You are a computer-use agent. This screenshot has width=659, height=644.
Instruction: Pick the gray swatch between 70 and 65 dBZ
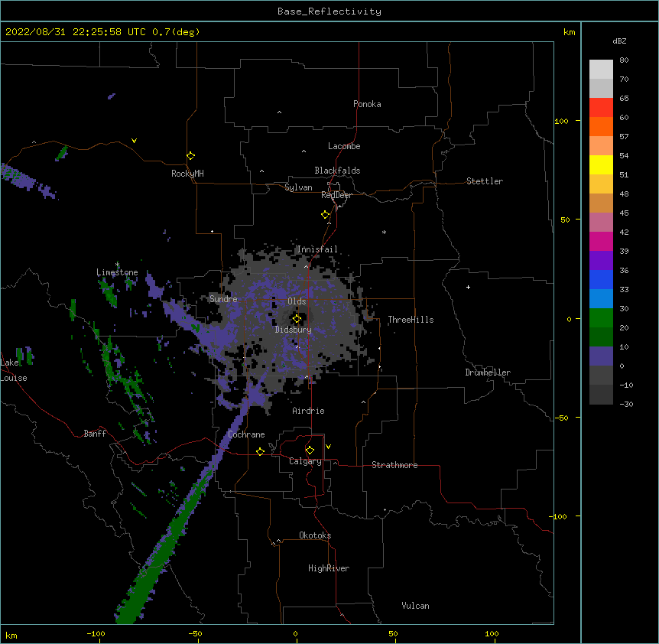[x=601, y=88]
